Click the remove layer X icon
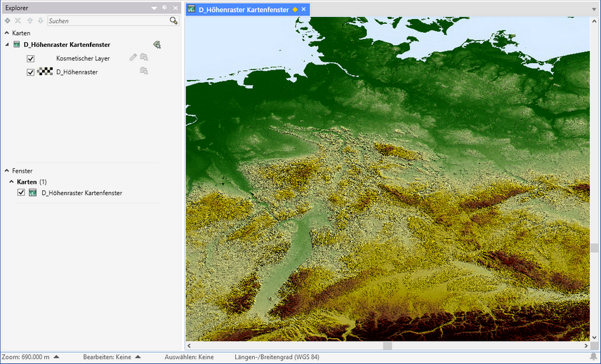This screenshot has height=364, width=601. (x=18, y=21)
